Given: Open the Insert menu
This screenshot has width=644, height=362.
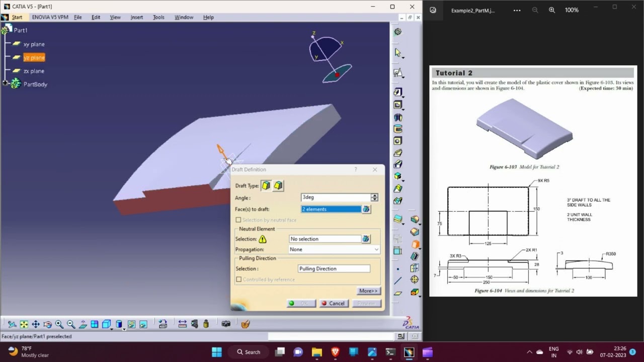Looking at the screenshot, I should pos(137,17).
